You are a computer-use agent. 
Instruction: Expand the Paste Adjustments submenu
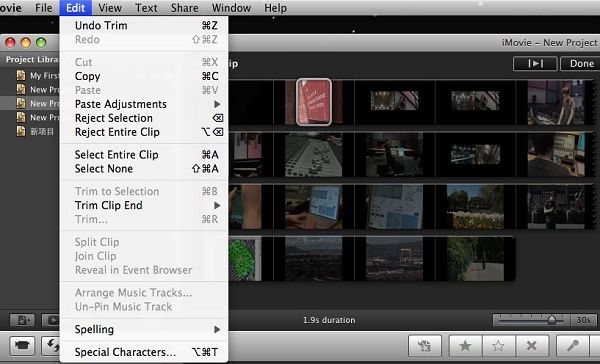point(144,104)
